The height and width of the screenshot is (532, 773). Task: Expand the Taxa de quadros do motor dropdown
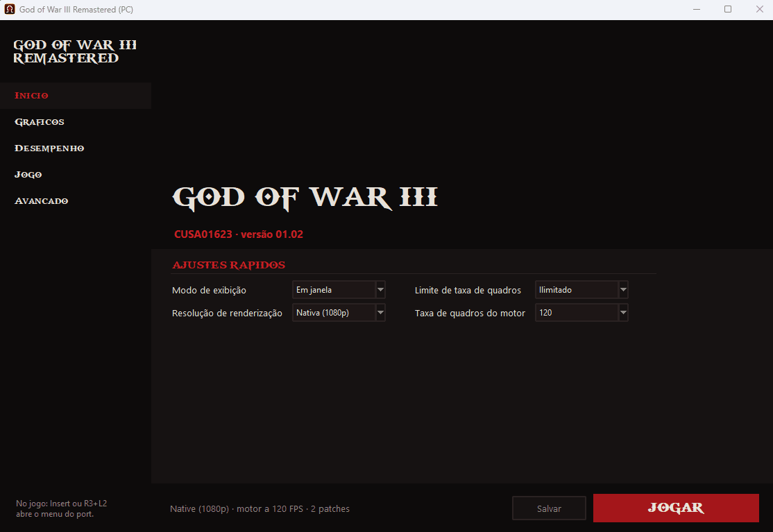pyautogui.click(x=581, y=312)
